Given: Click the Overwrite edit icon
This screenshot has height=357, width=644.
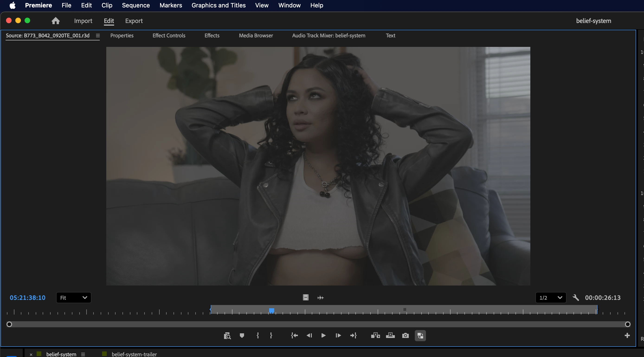Looking at the screenshot, I should (390, 335).
